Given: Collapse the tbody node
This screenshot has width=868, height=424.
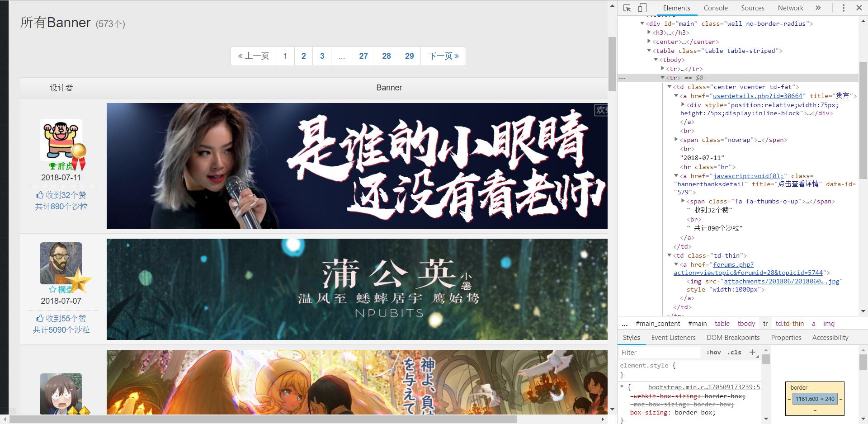Looking at the screenshot, I should tap(656, 59).
